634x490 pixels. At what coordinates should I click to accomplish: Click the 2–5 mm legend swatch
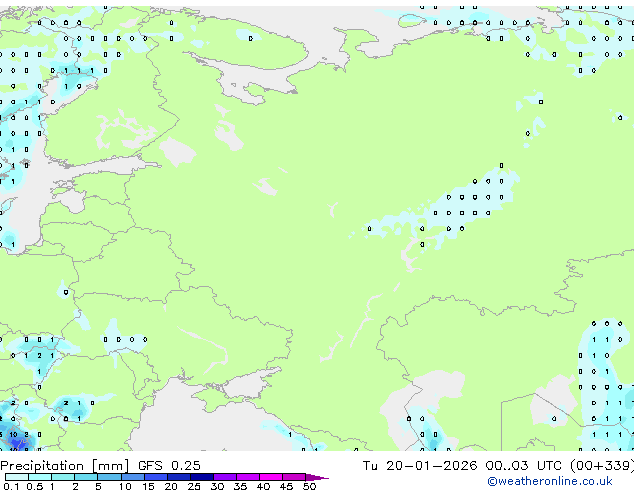(86, 477)
